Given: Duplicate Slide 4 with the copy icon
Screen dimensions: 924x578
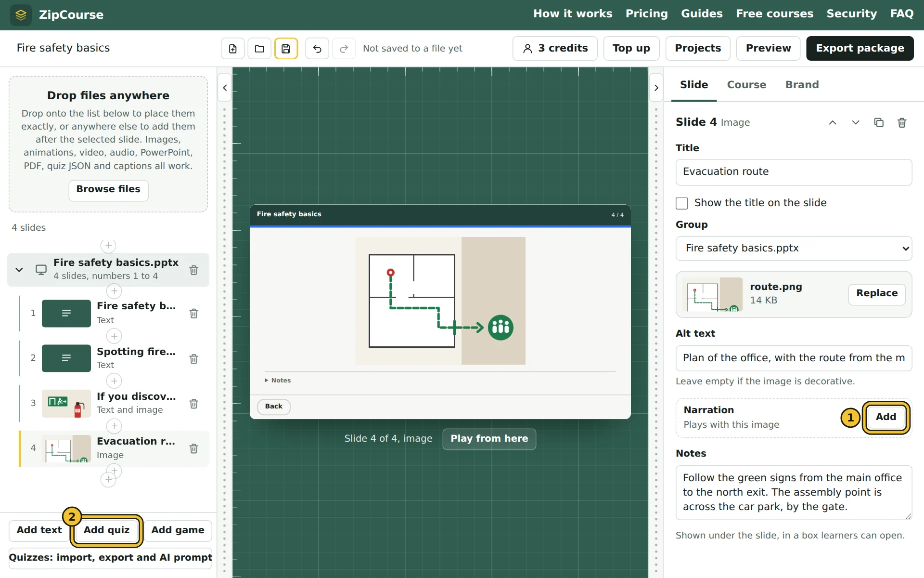Looking at the screenshot, I should [x=879, y=123].
